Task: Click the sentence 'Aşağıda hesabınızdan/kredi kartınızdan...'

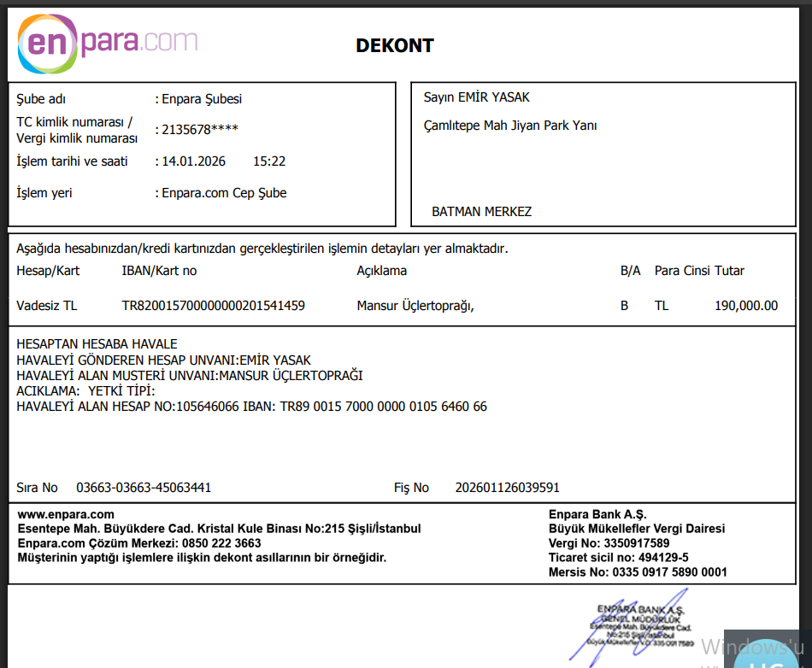Action: click(x=262, y=249)
